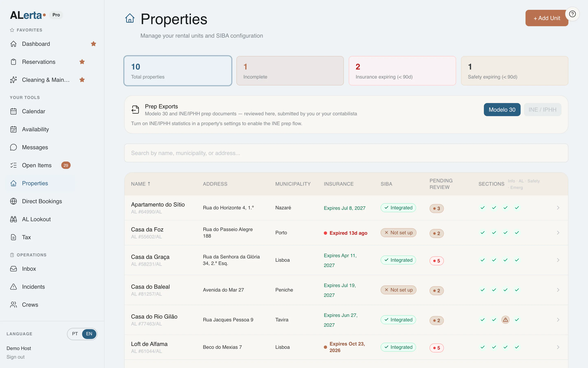The image size is (588, 368).
Task: Select the EN language option
Action: [89, 334]
